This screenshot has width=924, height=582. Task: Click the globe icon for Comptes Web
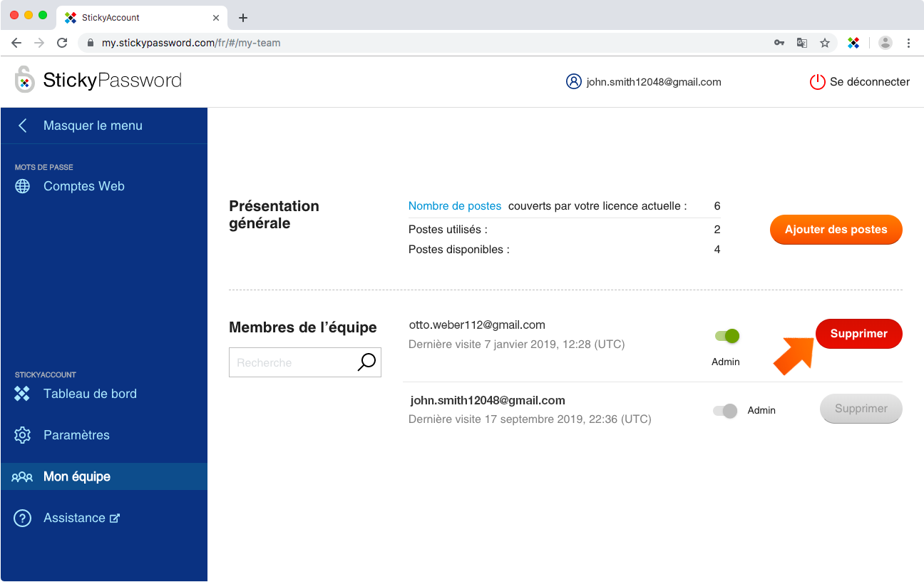coord(23,186)
